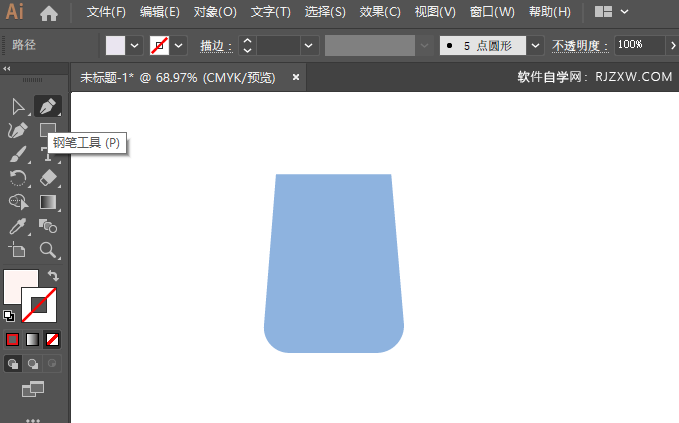
Task: Select the Shape Builder tool
Action: tap(18, 202)
